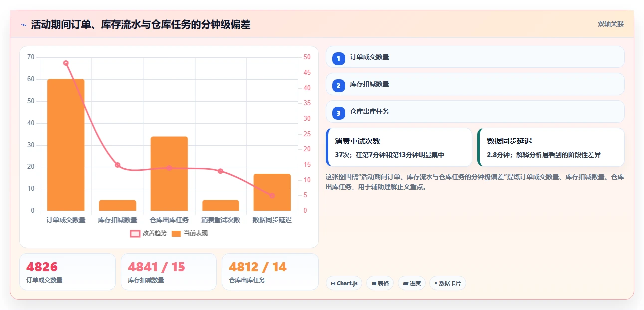Image resolution: width=644 pixels, height=310 pixels.
Task: Toggle the 当前表现 legend entry
Action: pyautogui.click(x=189, y=233)
